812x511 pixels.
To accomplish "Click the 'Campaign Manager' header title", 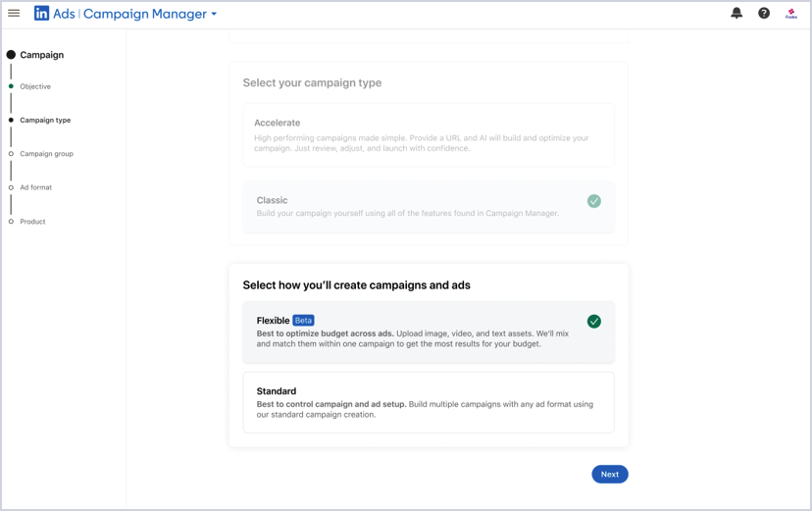I will (145, 14).
